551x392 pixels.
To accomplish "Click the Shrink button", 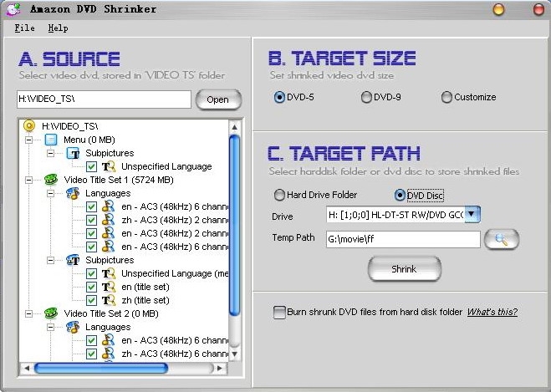I will click(x=404, y=269).
